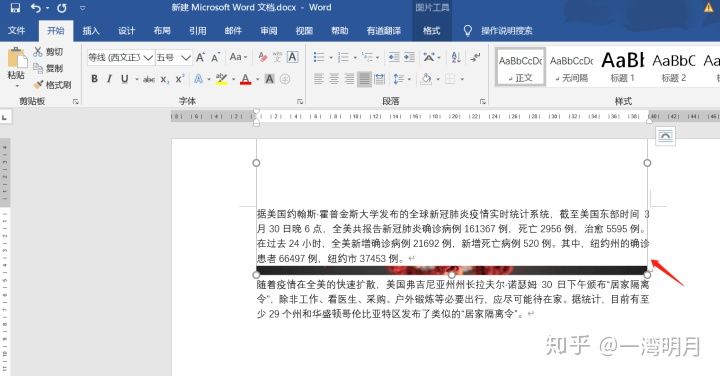This screenshot has width=720, height=376.
Task: Switch to the 引用 tab
Action: [x=197, y=31]
